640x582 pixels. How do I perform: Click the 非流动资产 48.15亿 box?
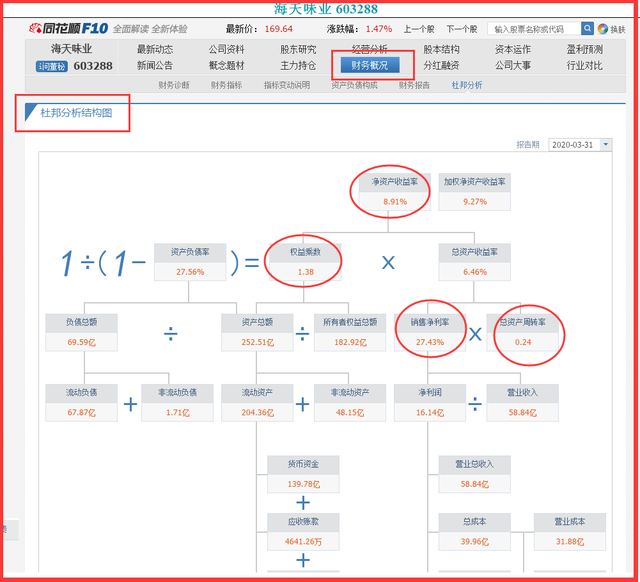click(350, 402)
